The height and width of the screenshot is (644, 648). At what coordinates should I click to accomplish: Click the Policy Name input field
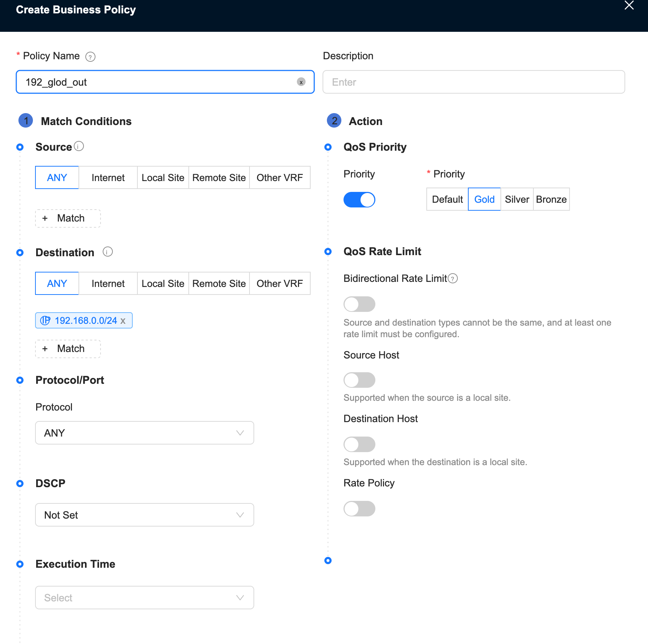click(x=165, y=82)
